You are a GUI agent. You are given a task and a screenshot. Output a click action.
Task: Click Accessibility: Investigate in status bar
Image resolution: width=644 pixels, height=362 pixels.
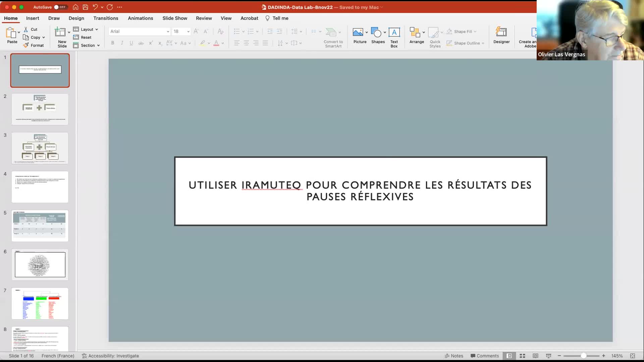coord(110,356)
